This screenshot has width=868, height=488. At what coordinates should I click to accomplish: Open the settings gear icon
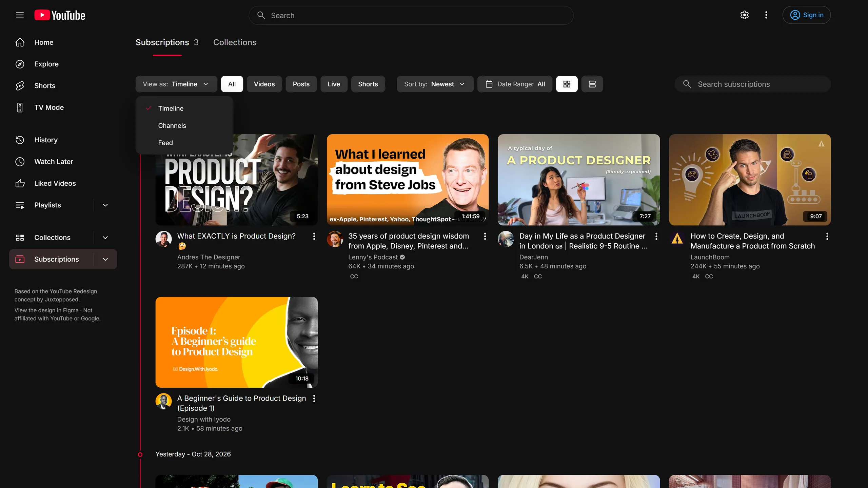pos(744,15)
